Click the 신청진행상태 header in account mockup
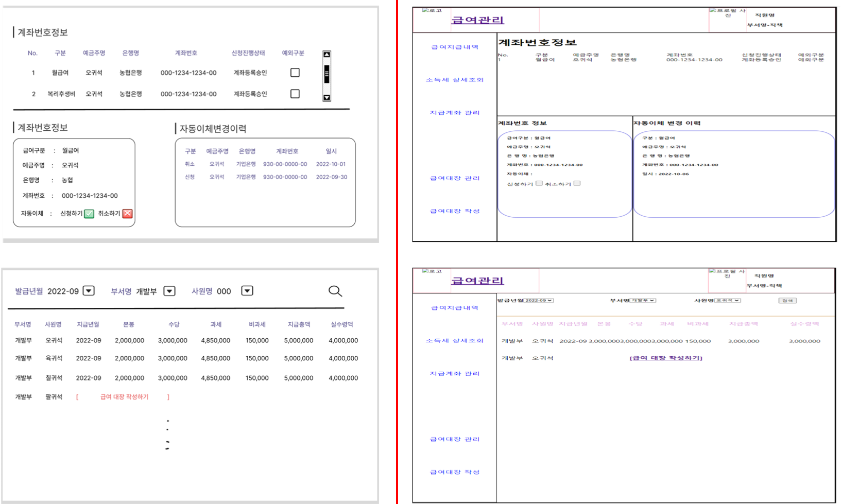Image resolution: width=842 pixels, height=504 pixels. click(248, 53)
